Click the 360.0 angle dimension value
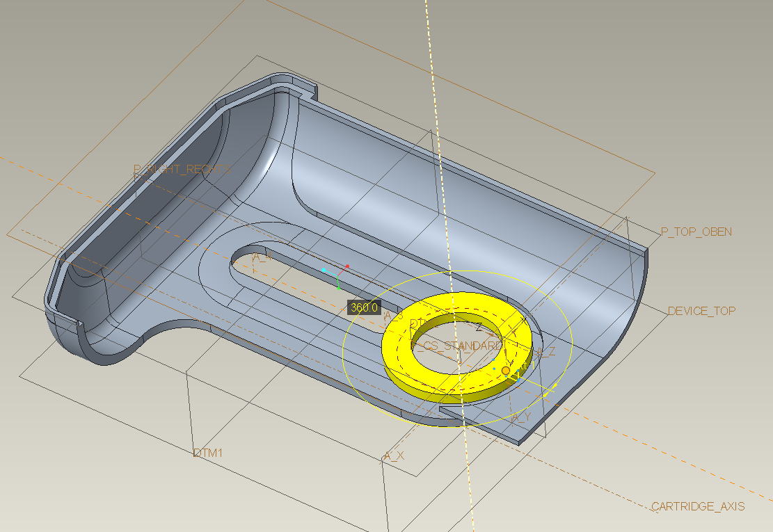 pos(363,307)
